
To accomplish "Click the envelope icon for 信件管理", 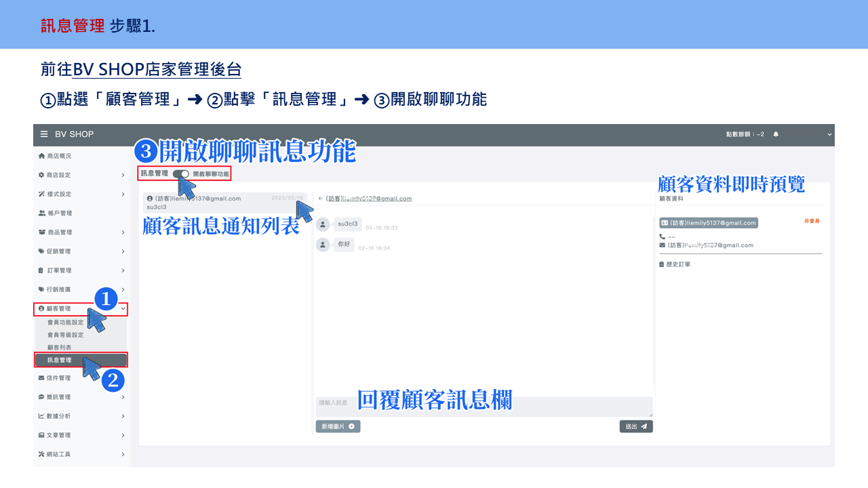I will (x=41, y=378).
